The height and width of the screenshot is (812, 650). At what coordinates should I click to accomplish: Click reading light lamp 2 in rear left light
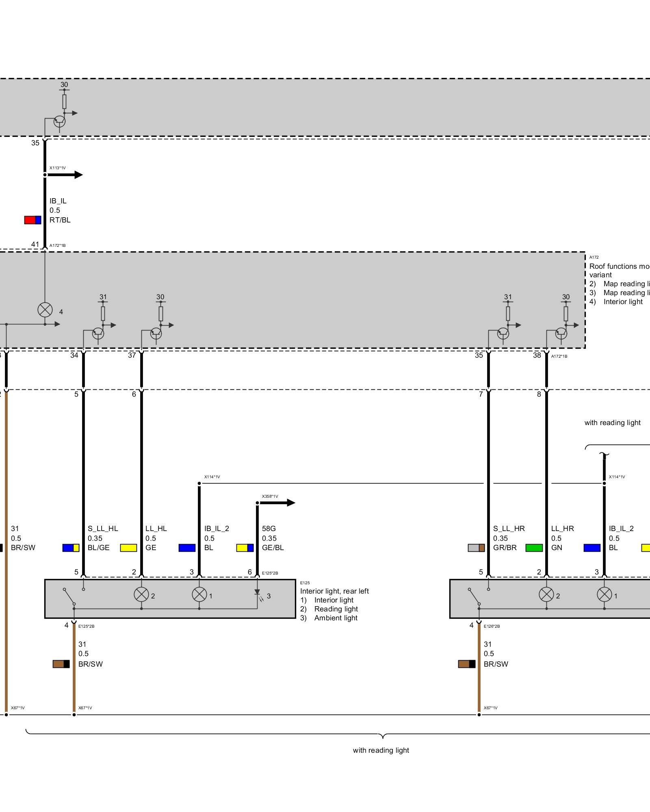tap(141, 594)
